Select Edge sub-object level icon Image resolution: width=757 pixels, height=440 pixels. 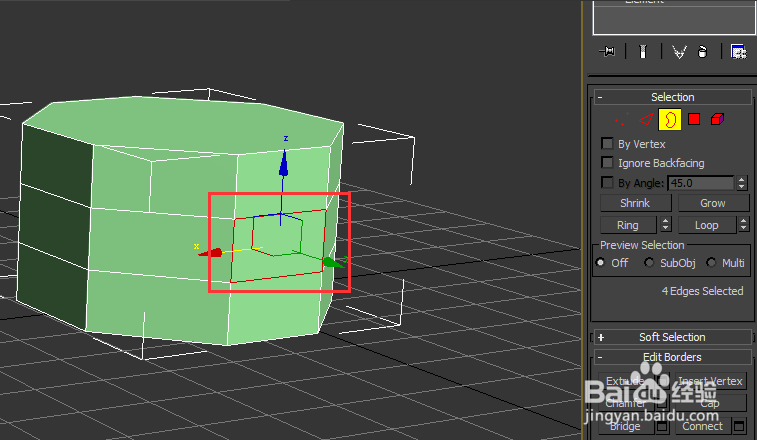tap(646, 119)
